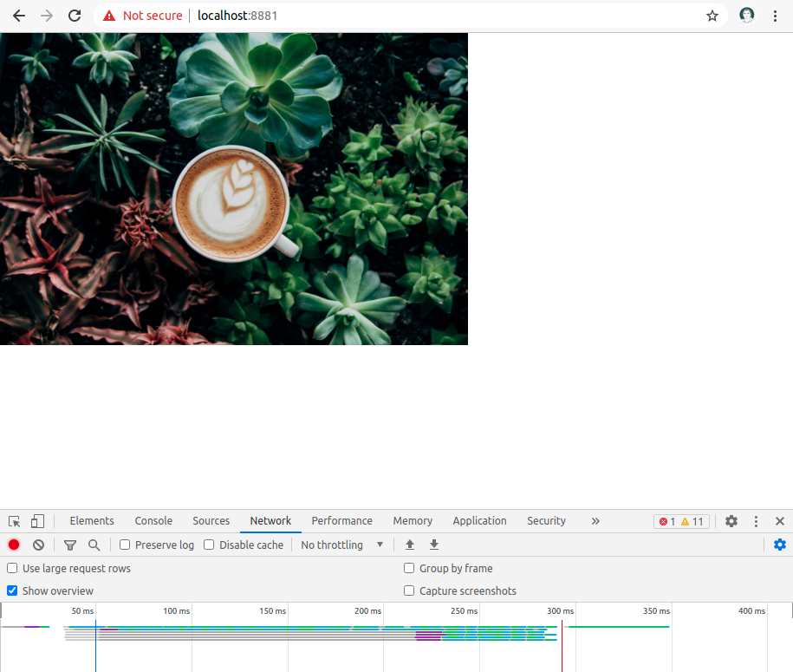The image size is (793, 672).
Task: Open the more DevTools options menu
Action: [755, 520]
